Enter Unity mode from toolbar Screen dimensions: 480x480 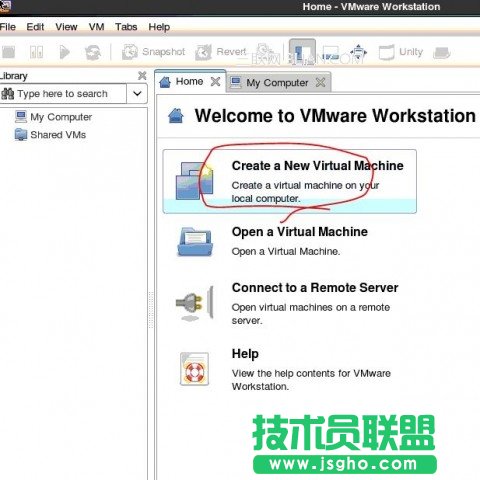(401, 52)
